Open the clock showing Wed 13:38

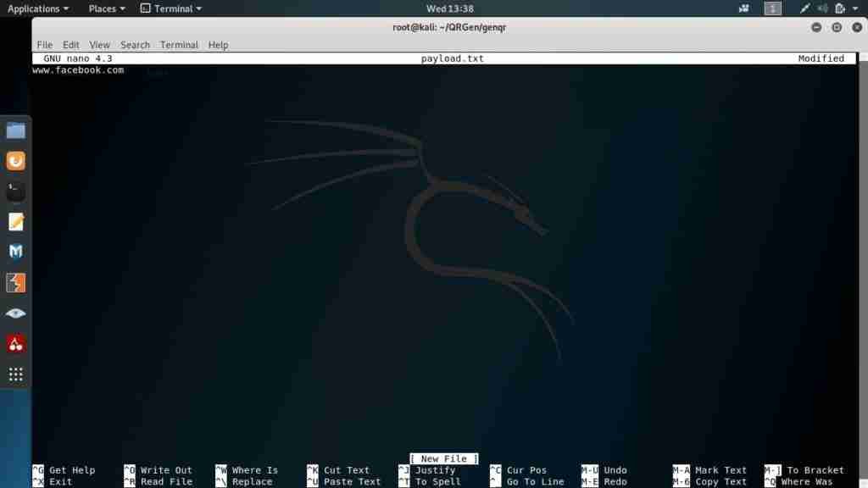tap(449, 8)
